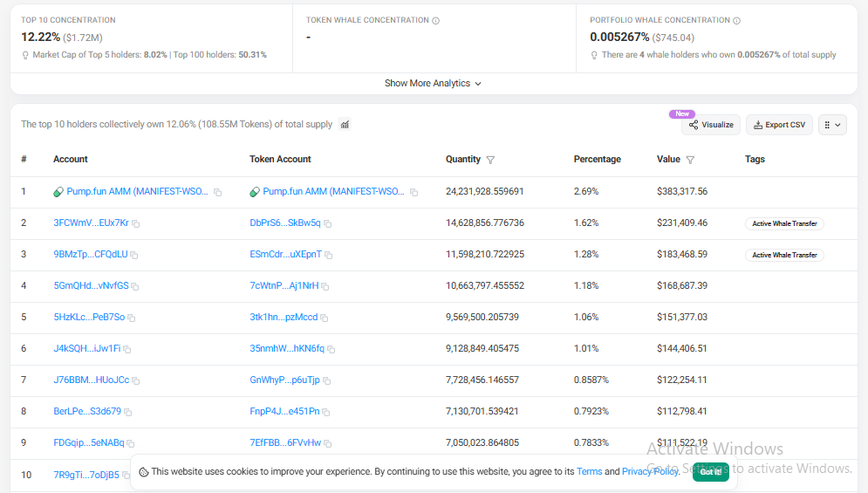
Task: Copy token account 35nmhW...hKN6fq
Action: click(x=331, y=349)
